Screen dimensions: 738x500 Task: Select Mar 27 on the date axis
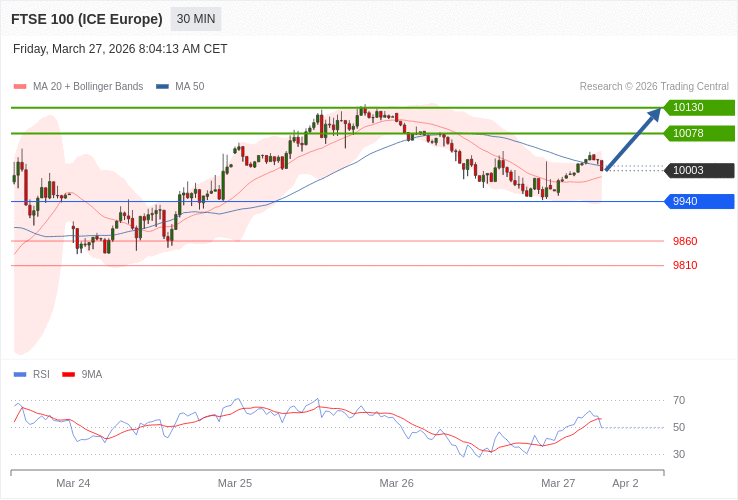click(x=558, y=483)
